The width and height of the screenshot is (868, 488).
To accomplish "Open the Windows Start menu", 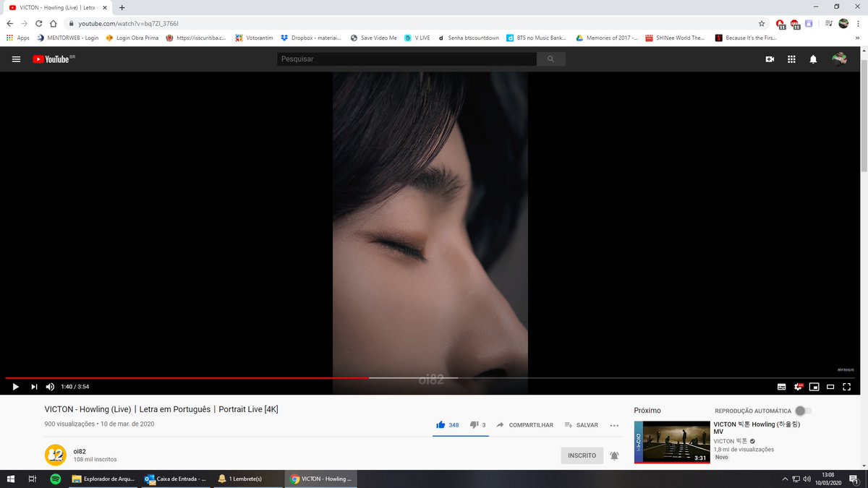I will [11, 479].
